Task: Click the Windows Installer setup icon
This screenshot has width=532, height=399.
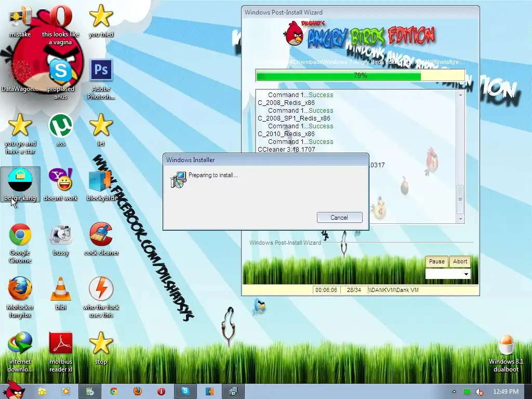Action: (178, 179)
